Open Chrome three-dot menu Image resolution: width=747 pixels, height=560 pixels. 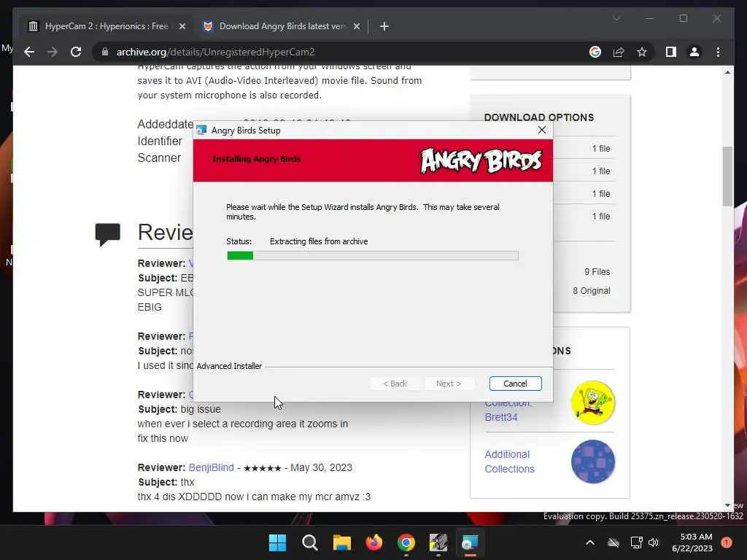pyautogui.click(x=718, y=52)
